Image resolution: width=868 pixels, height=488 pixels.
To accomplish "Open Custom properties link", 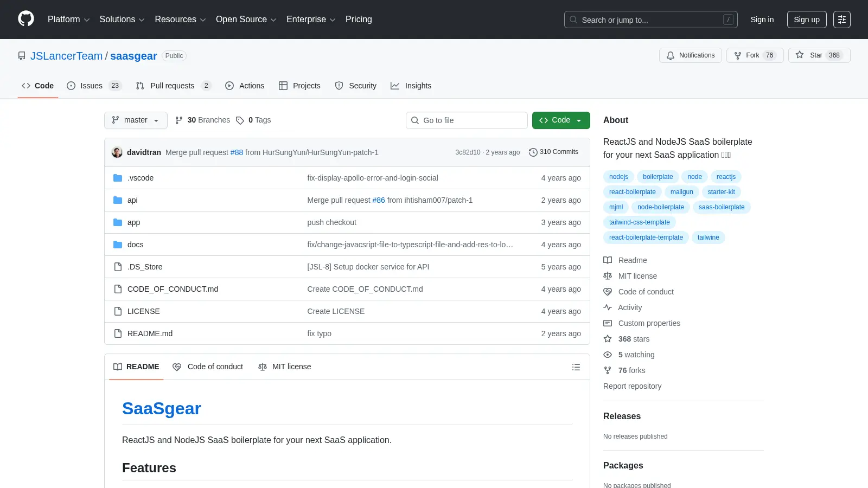I will tap(642, 323).
